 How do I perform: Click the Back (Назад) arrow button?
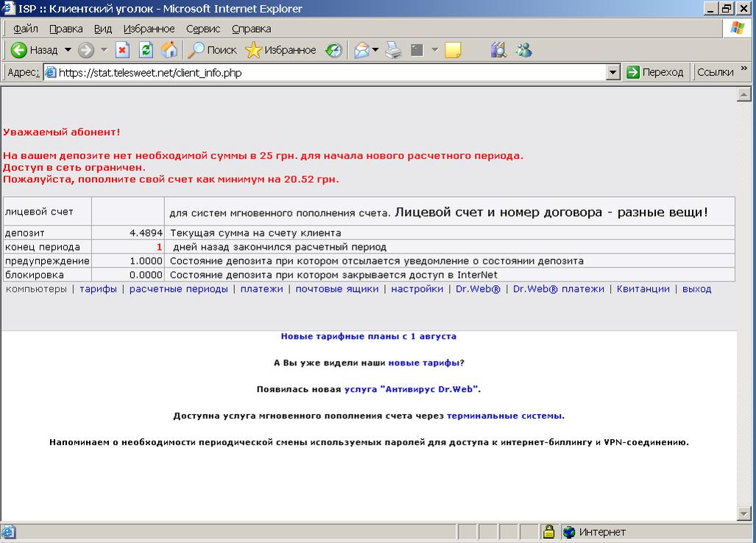point(34,50)
